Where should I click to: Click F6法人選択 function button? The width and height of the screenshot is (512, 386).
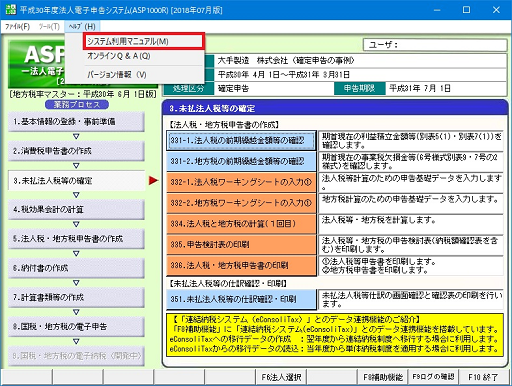click(x=281, y=377)
